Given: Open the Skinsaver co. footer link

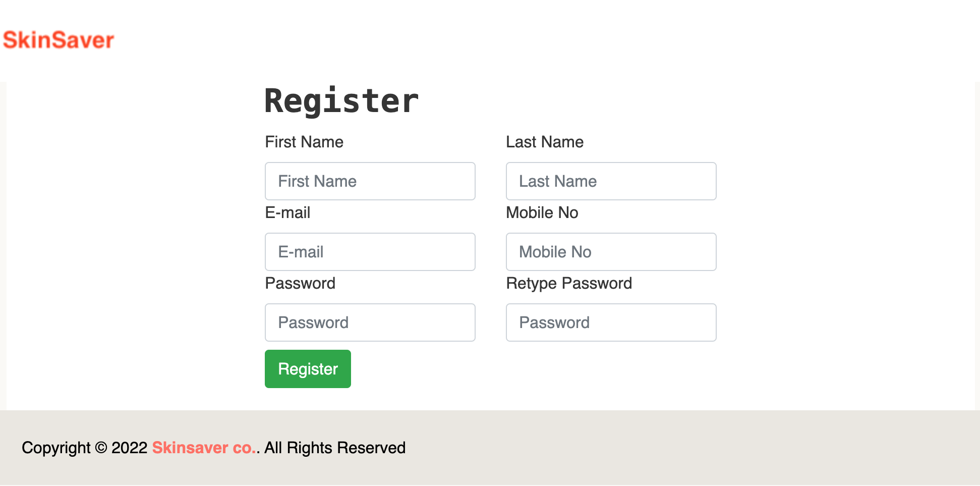Looking at the screenshot, I should tap(204, 448).
